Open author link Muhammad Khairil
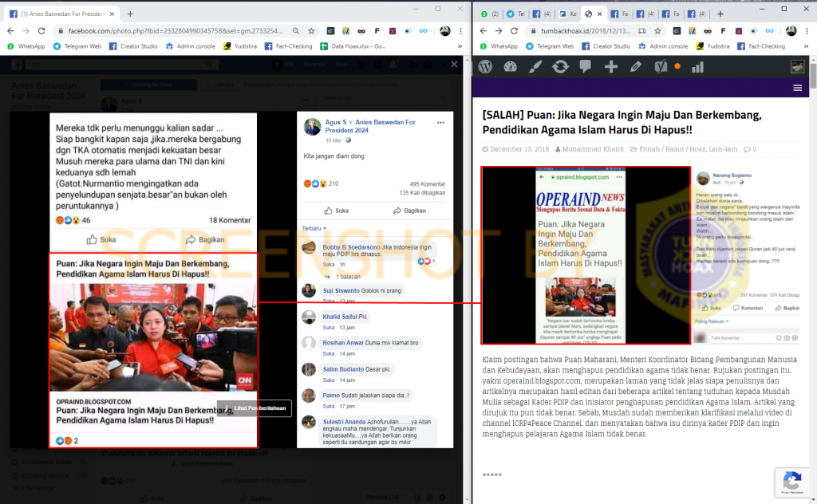 (593, 149)
